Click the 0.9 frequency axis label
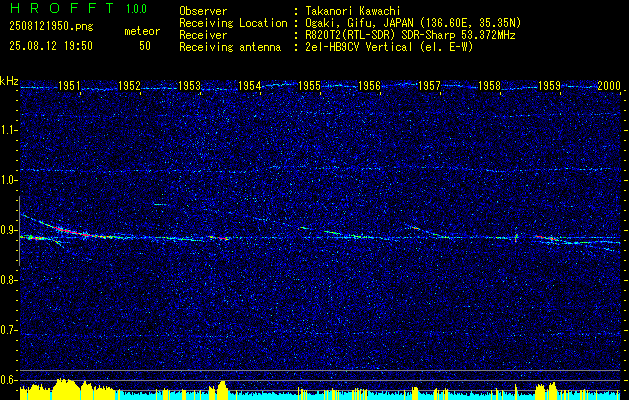 8,230
